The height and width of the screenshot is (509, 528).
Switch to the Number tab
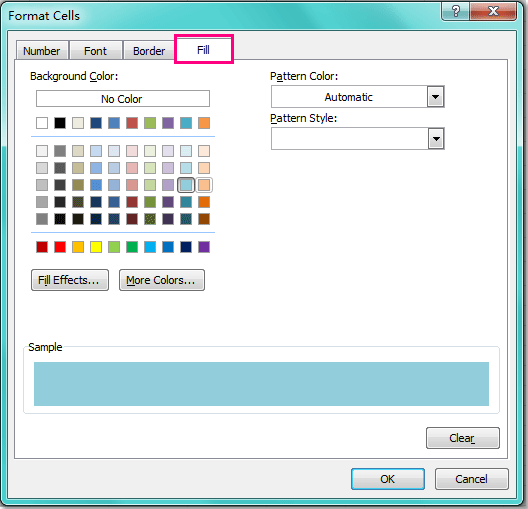click(x=42, y=51)
